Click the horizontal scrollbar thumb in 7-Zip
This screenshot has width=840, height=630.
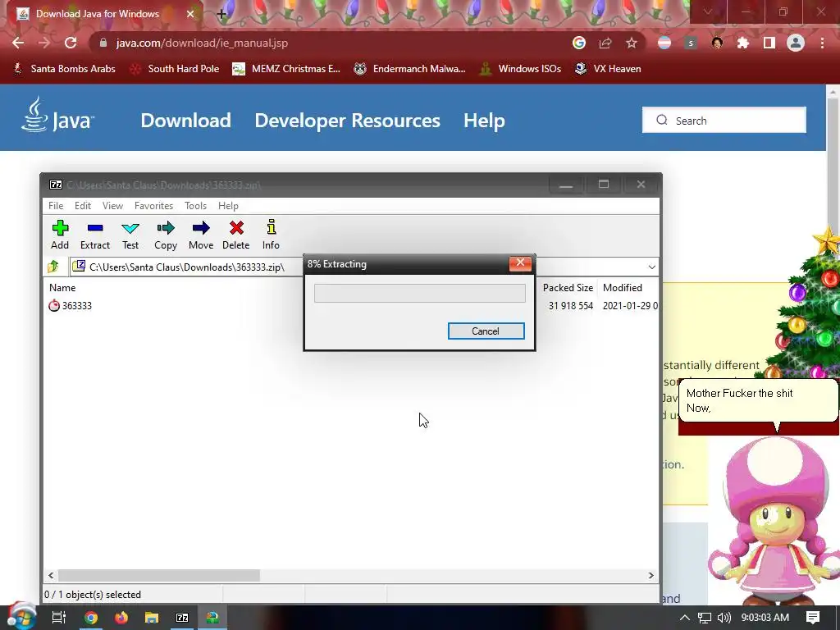tap(159, 575)
